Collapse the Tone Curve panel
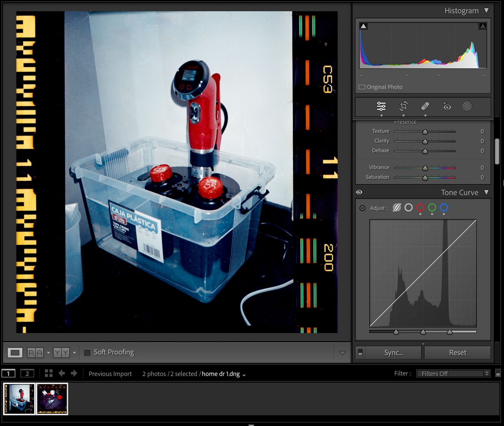 coord(486,192)
